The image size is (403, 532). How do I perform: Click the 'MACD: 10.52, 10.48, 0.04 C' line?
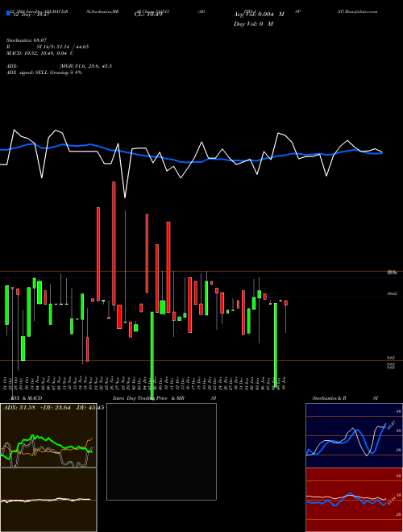[x=40, y=53]
